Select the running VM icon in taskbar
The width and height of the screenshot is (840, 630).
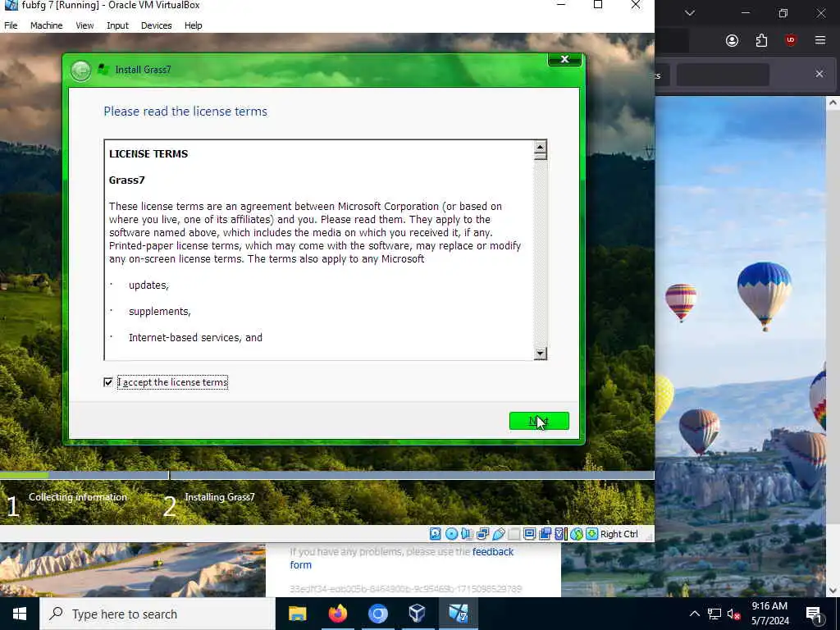click(458, 614)
